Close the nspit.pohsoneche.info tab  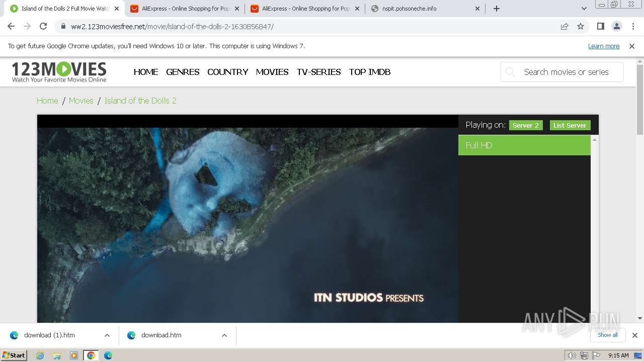tap(477, 9)
